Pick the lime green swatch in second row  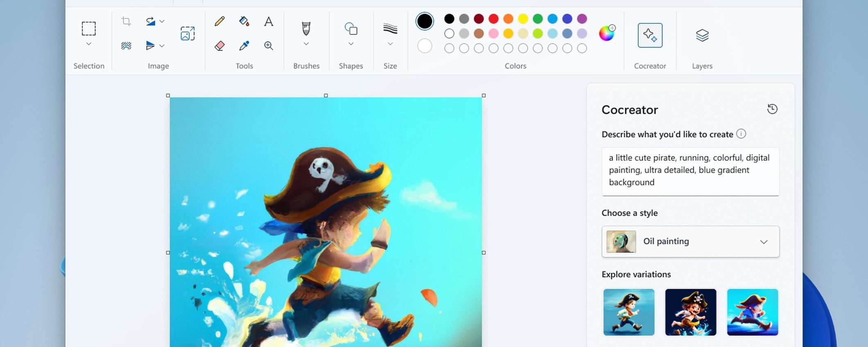tap(538, 34)
